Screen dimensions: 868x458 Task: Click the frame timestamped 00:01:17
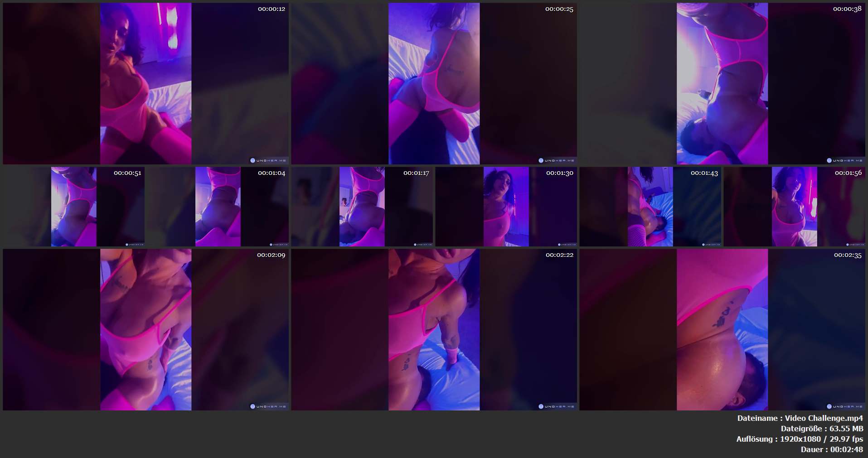pos(362,207)
